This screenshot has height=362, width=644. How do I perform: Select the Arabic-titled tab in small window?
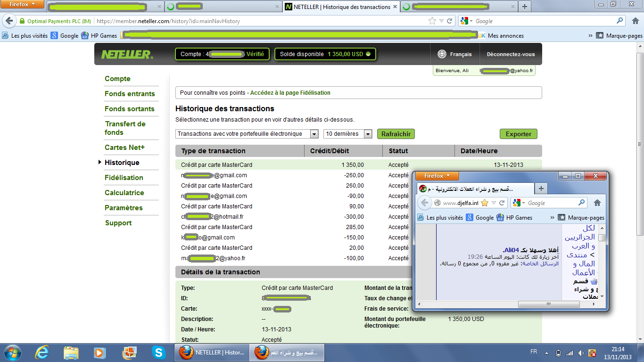coord(475,189)
